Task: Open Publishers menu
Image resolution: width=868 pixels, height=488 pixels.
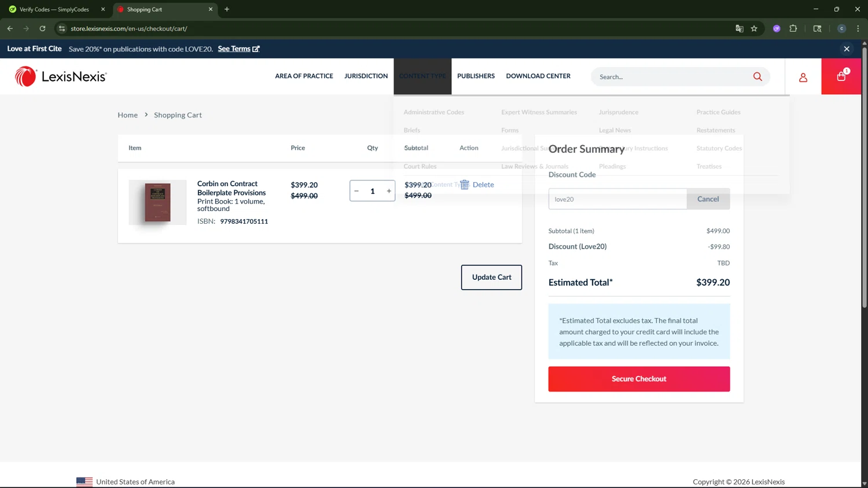Action: 476,76
